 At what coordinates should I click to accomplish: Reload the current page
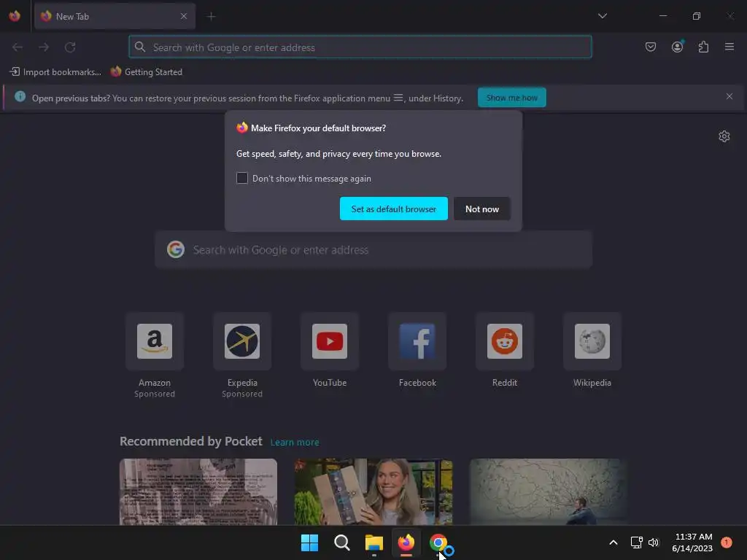(70, 47)
